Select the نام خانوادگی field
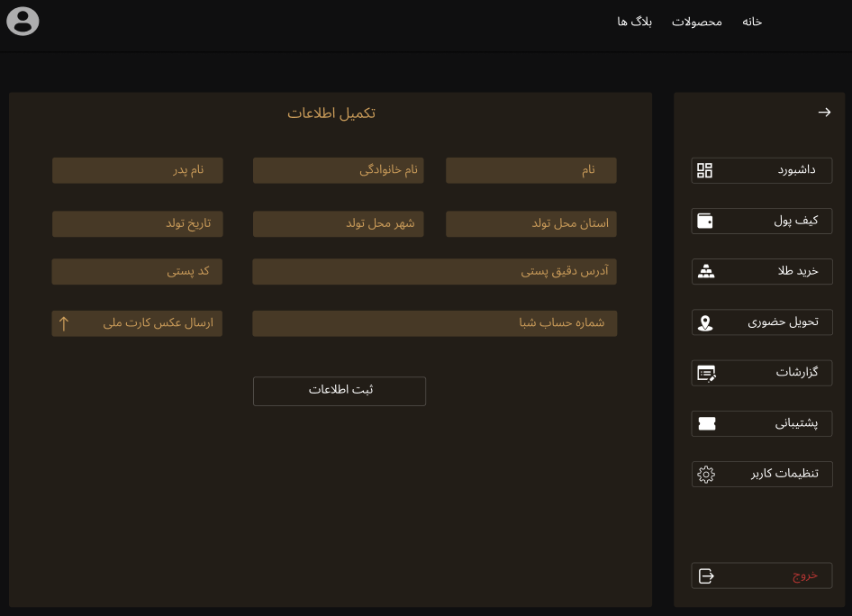This screenshot has height=616, width=852. (x=338, y=170)
